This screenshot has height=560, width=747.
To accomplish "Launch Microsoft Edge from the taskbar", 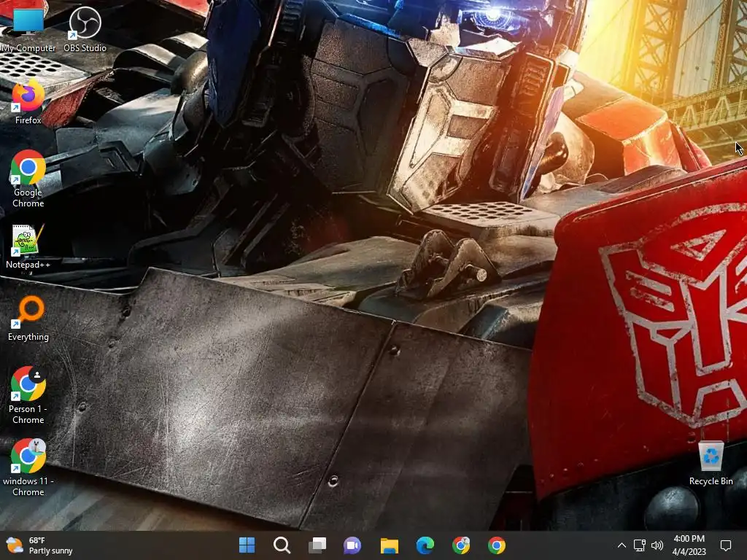I will 425,545.
